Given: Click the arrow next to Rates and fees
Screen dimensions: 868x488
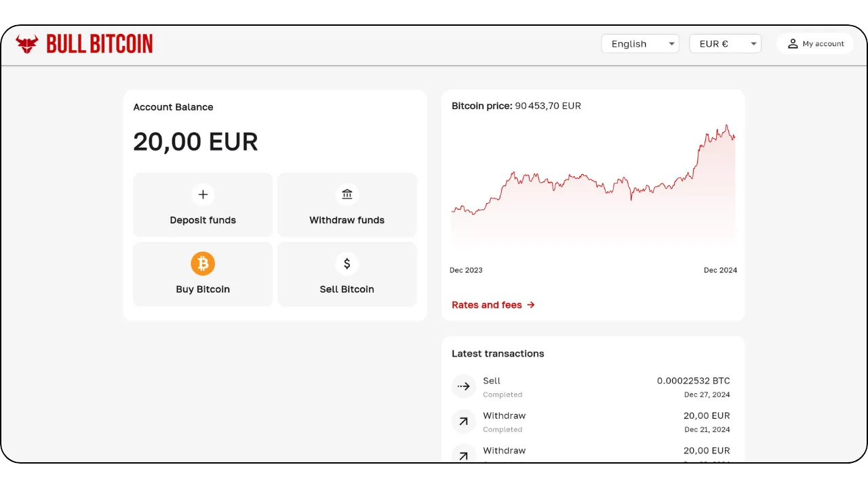Looking at the screenshot, I should pyautogui.click(x=531, y=305).
